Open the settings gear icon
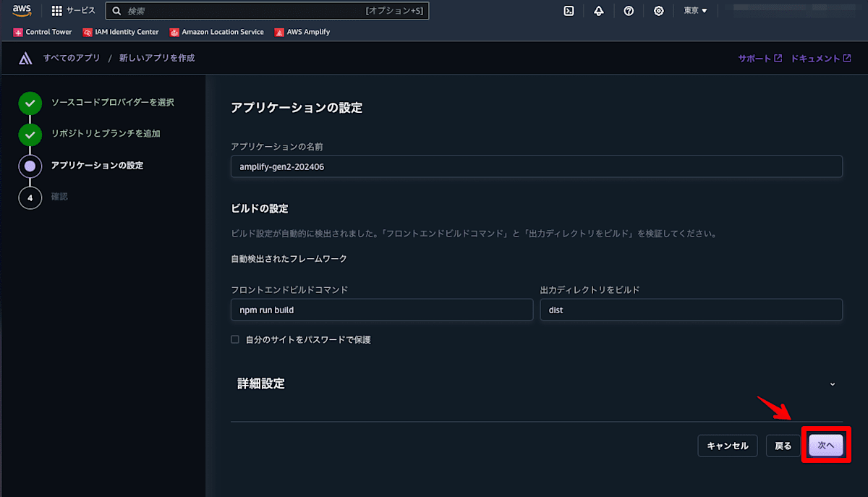Image resolution: width=868 pixels, height=497 pixels. click(x=659, y=11)
